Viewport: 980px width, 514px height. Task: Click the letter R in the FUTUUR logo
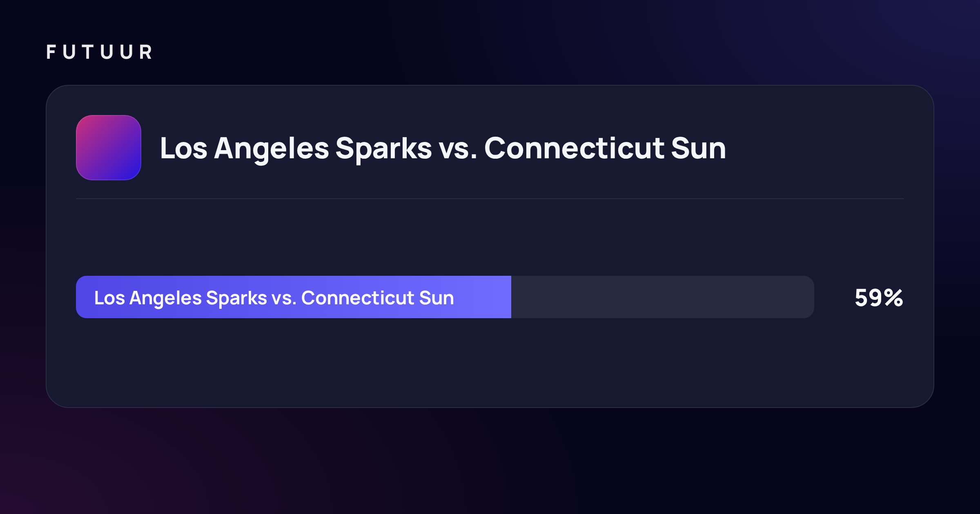(x=146, y=52)
